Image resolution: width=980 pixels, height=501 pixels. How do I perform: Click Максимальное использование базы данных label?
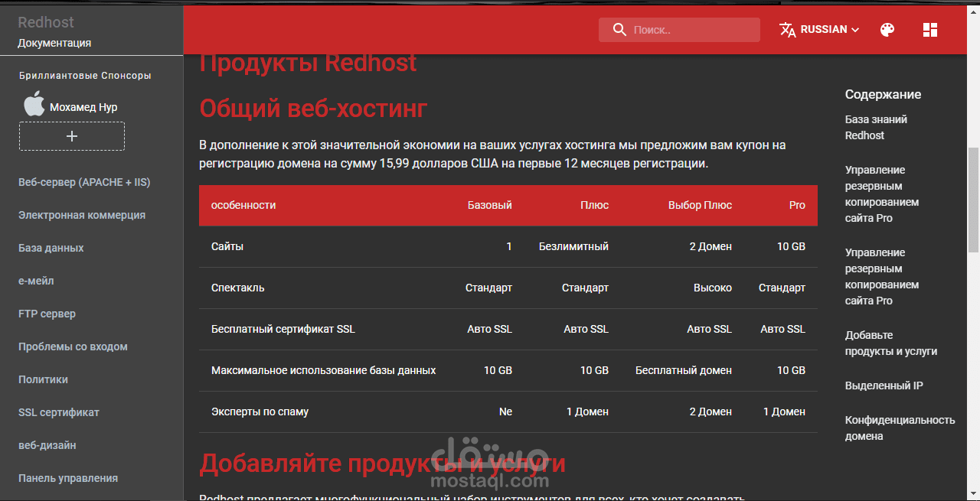coord(324,370)
